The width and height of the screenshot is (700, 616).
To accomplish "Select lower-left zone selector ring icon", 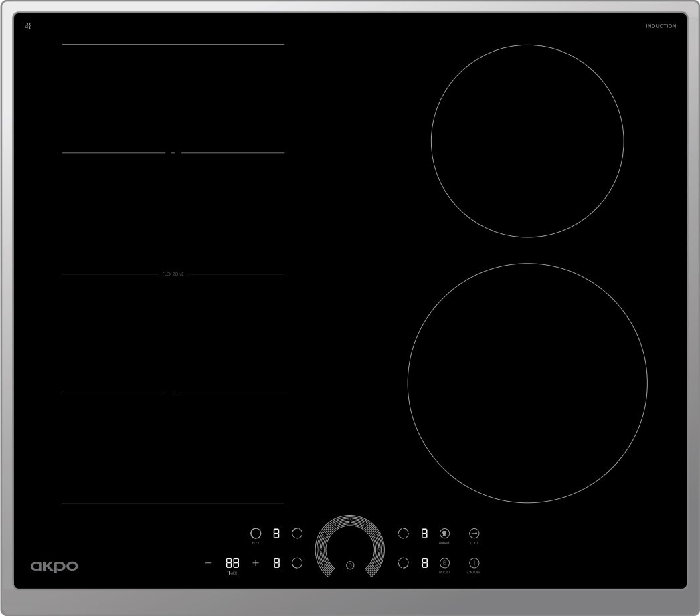I will pos(297,563).
